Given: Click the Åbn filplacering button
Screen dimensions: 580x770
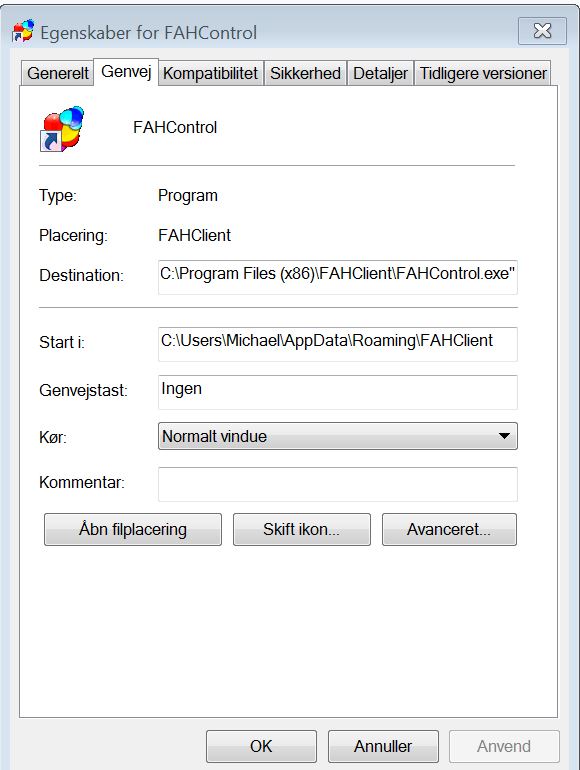Looking at the screenshot, I should tap(133, 529).
